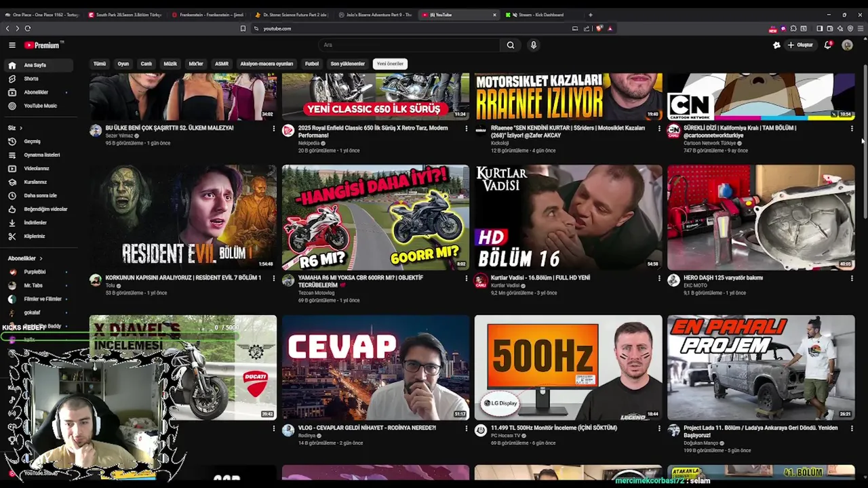Start voice search with the microphone icon
868x488 pixels.
(x=534, y=45)
